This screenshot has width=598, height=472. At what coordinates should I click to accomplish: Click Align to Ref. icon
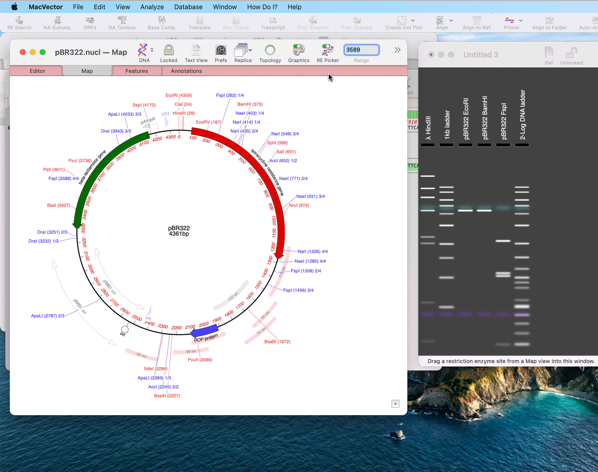(477, 23)
